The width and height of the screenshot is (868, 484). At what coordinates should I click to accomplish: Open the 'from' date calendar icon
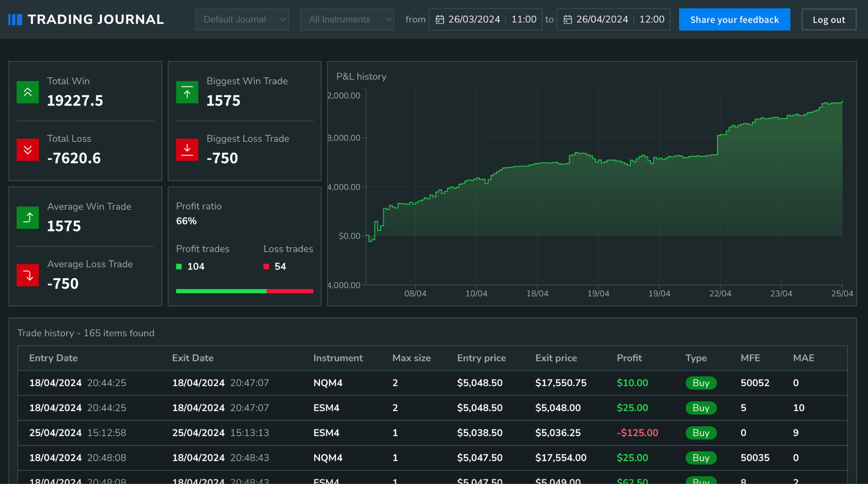(x=440, y=19)
